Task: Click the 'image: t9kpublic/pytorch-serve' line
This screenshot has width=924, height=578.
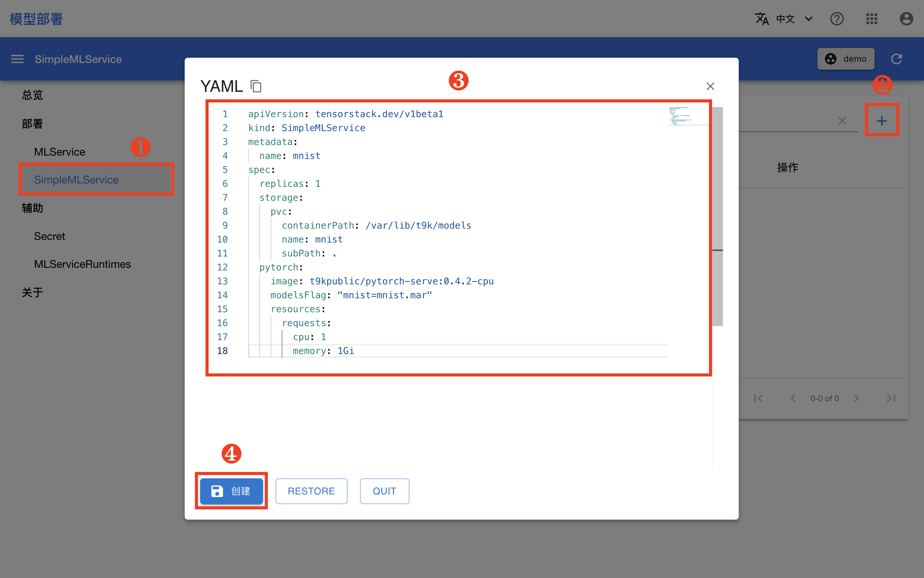Action: (382, 281)
